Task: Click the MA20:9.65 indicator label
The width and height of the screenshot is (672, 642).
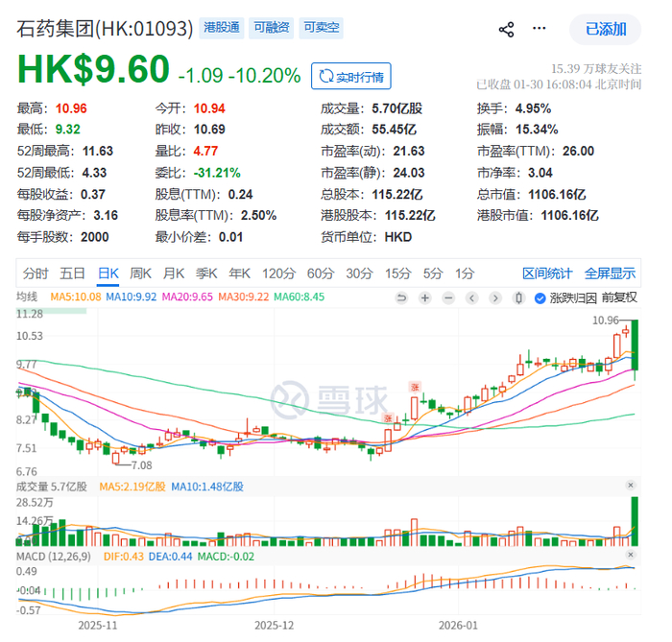Action: tap(187, 297)
